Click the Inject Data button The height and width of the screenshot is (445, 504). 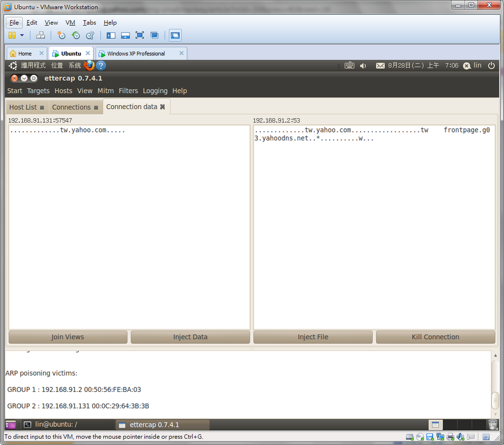190,337
